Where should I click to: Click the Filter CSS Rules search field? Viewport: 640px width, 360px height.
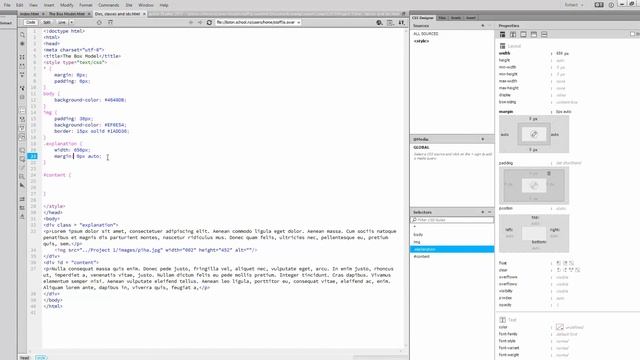452,220
